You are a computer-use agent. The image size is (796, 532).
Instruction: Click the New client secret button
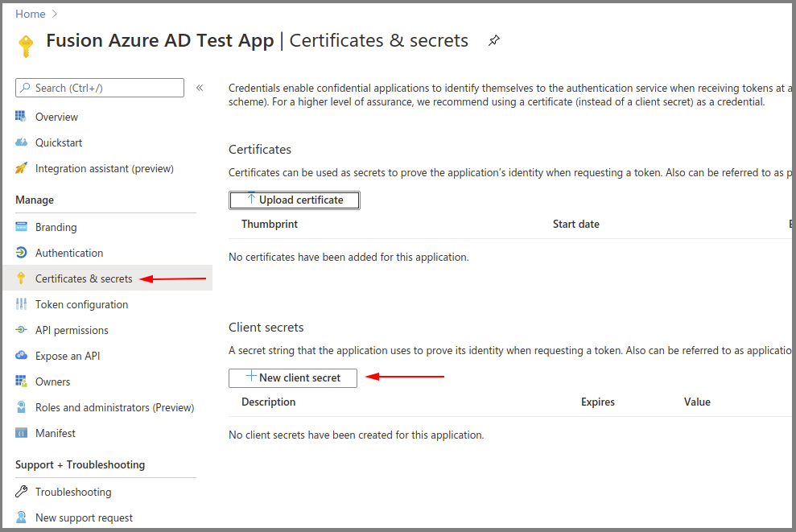(293, 378)
